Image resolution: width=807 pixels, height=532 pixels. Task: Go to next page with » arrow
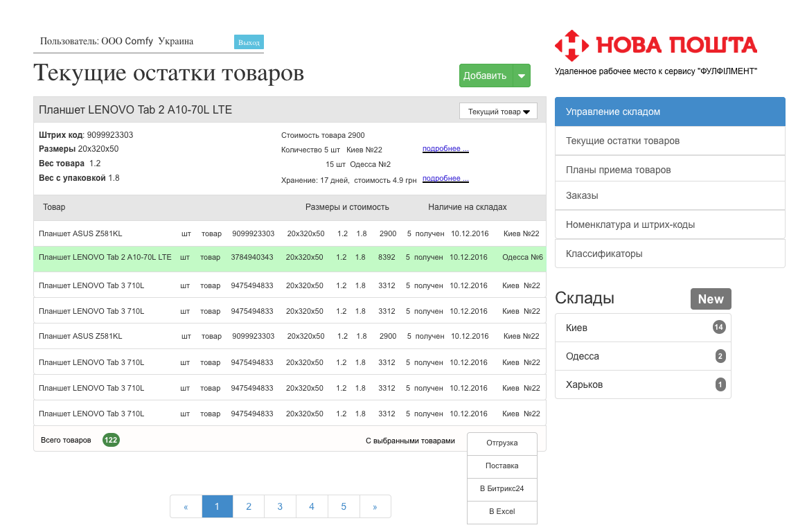point(375,507)
